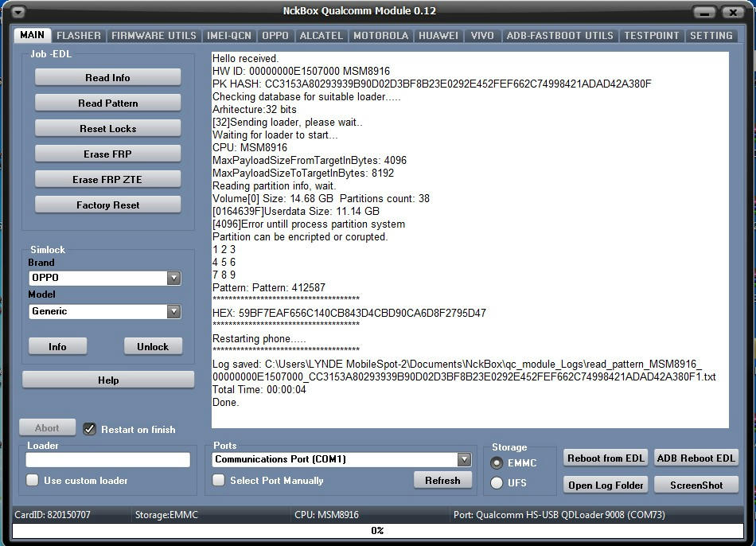This screenshot has width=756, height=546.
Task: Click the Read Info button
Action: pos(107,77)
